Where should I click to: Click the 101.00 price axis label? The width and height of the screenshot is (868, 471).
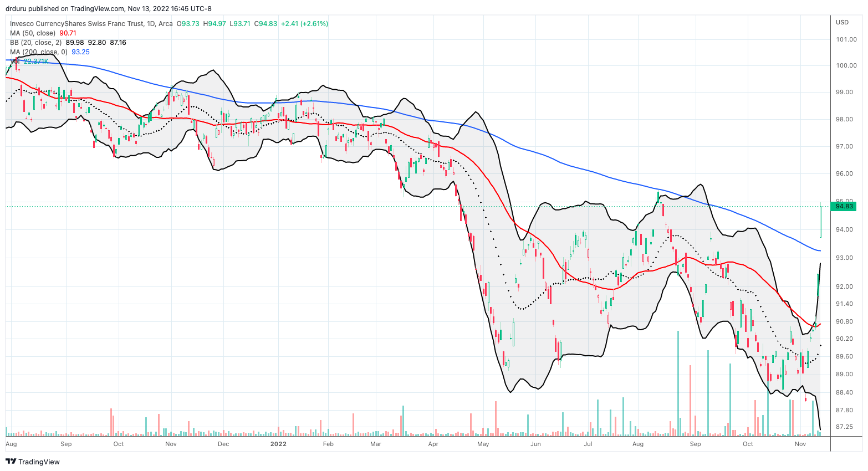(x=846, y=39)
